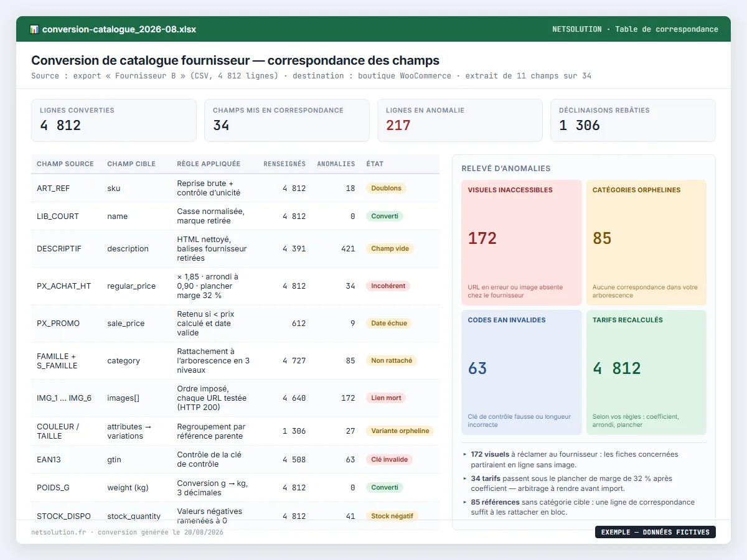The width and height of the screenshot is (747, 560).
Task: Sort by the État column header
Action: pos(375,164)
